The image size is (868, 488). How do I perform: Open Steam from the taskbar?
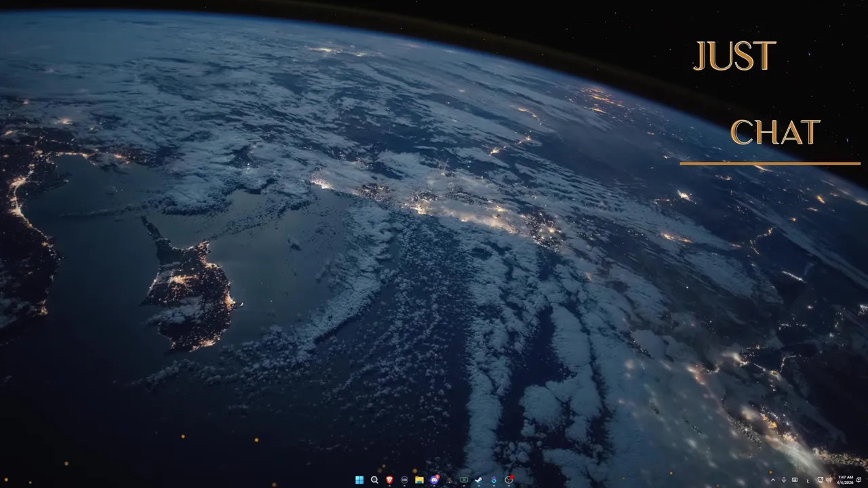[x=479, y=480]
